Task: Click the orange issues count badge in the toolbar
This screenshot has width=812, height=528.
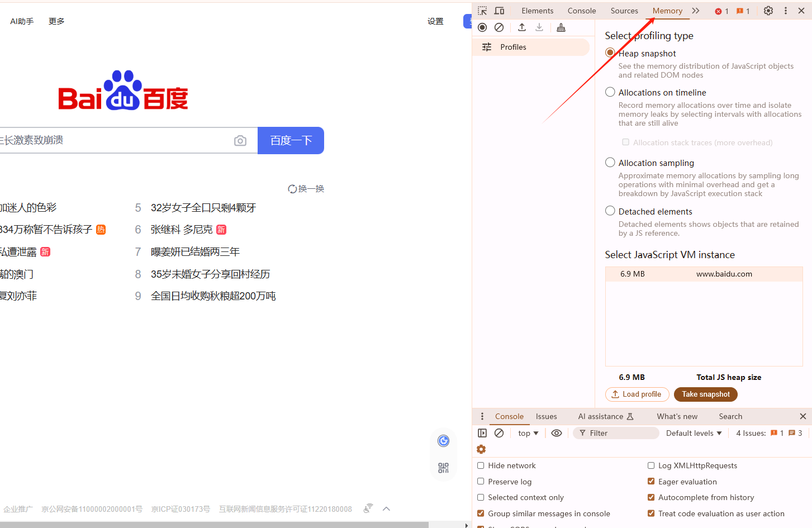Action: [x=743, y=11]
